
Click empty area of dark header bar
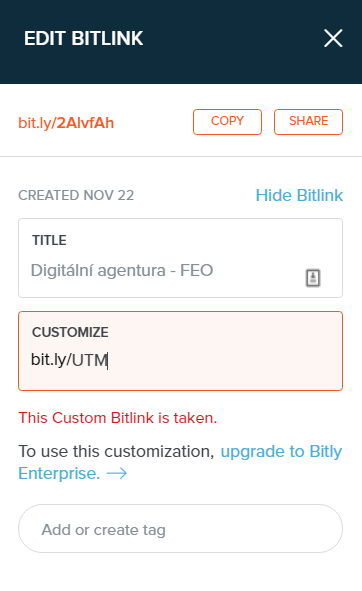pos(234,41)
